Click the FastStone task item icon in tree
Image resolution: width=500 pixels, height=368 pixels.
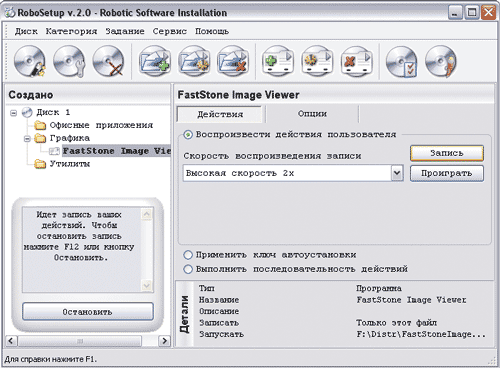coord(54,151)
